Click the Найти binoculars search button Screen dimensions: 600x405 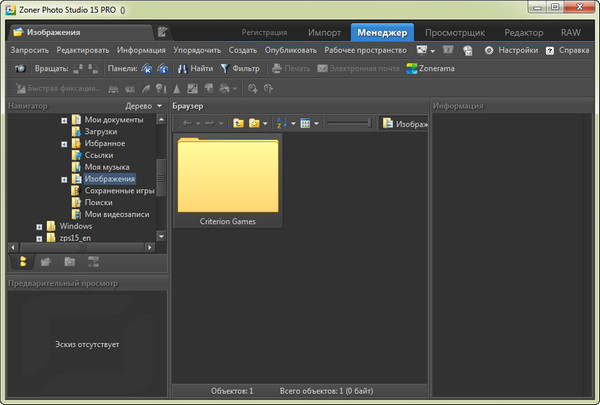196,69
